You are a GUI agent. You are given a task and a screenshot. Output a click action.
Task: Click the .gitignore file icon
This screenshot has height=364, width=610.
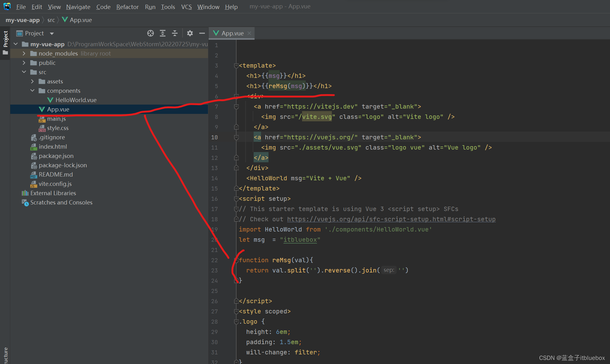(x=34, y=137)
